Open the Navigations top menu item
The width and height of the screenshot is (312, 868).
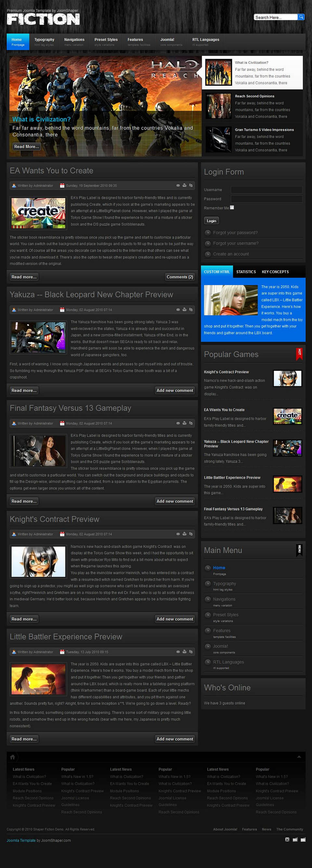click(x=74, y=42)
